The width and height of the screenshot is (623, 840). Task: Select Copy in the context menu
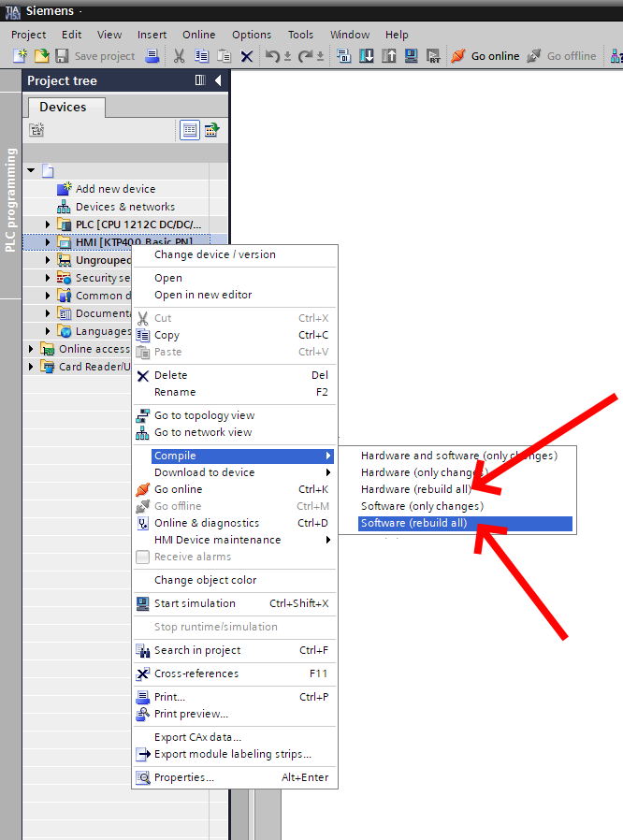tap(235, 335)
